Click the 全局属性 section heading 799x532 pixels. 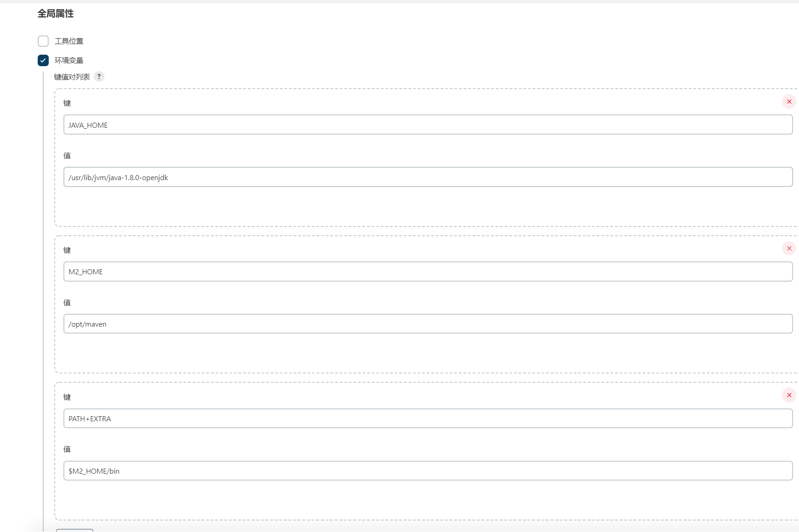(56, 14)
